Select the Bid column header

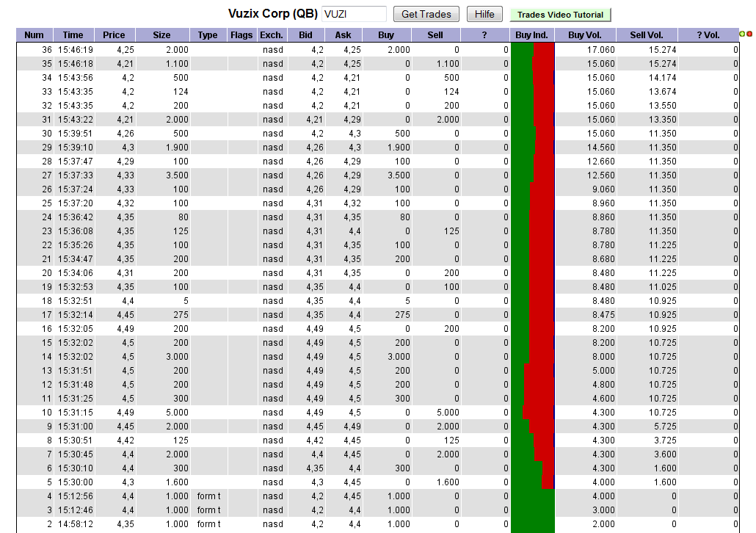[305, 35]
